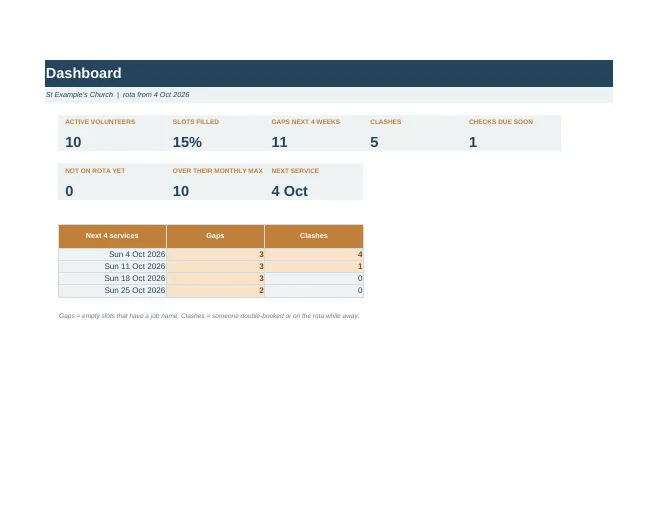
Task: Select the subtitle 'St Example's Church | rota from 4 Oct 2026'
Action: pyautogui.click(x=117, y=95)
